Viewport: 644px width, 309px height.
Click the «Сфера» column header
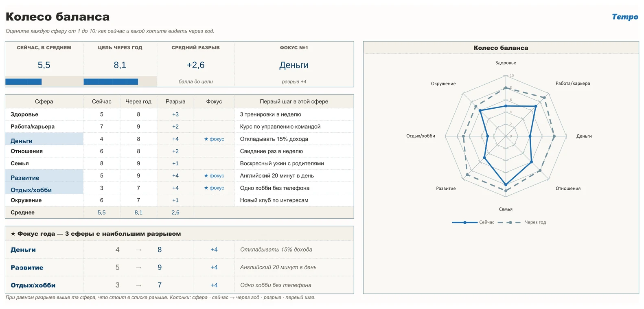click(44, 101)
